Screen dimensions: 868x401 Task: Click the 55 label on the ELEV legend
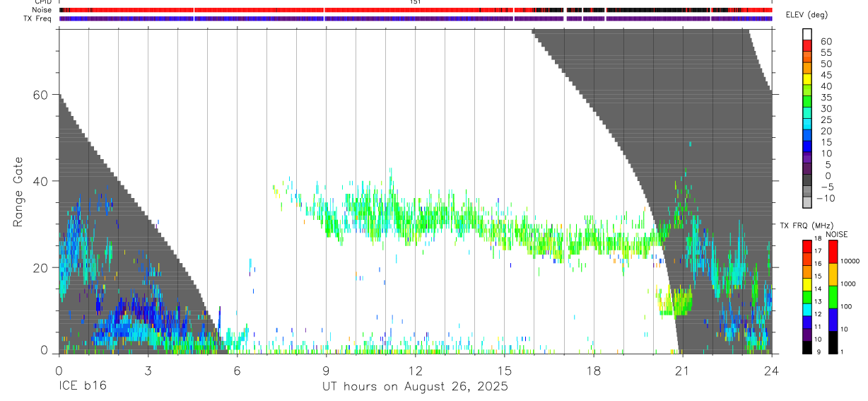click(826, 53)
